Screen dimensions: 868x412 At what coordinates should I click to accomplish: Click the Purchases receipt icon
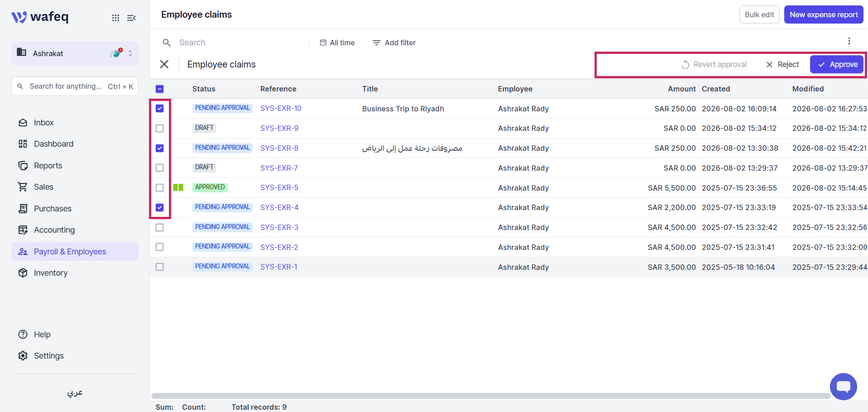23,209
